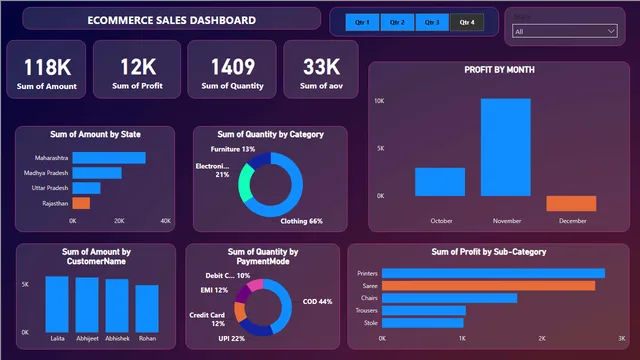Click the pink Debit Card donut segment
The image size is (640, 360).
click(x=256, y=284)
